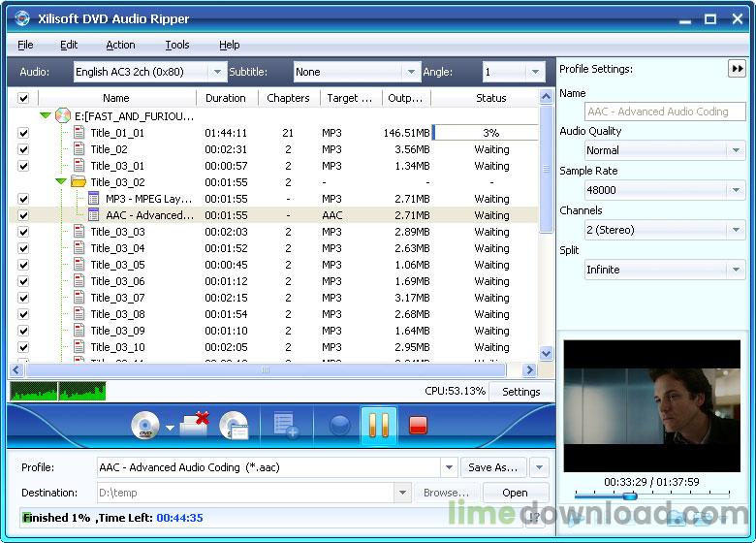Uncheck the Title_02 checkbox

coord(23,149)
